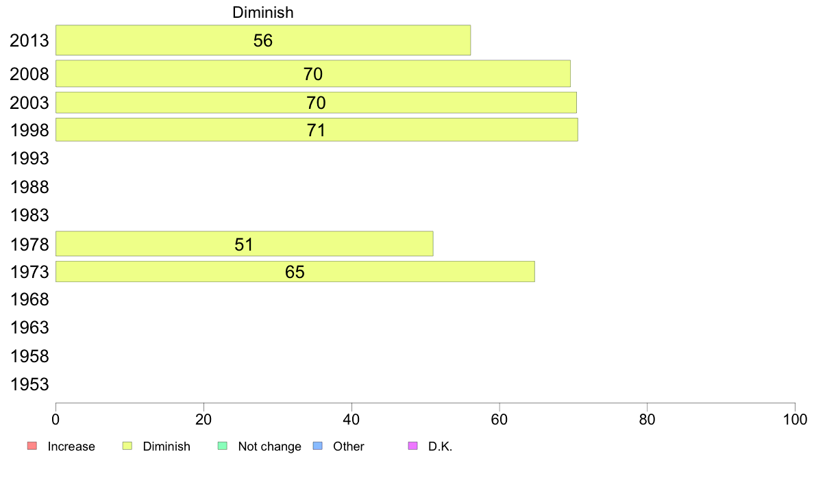The height and width of the screenshot is (504, 814).
Task: Click the red Increase legend swatch
Action: tap(32, 446)
